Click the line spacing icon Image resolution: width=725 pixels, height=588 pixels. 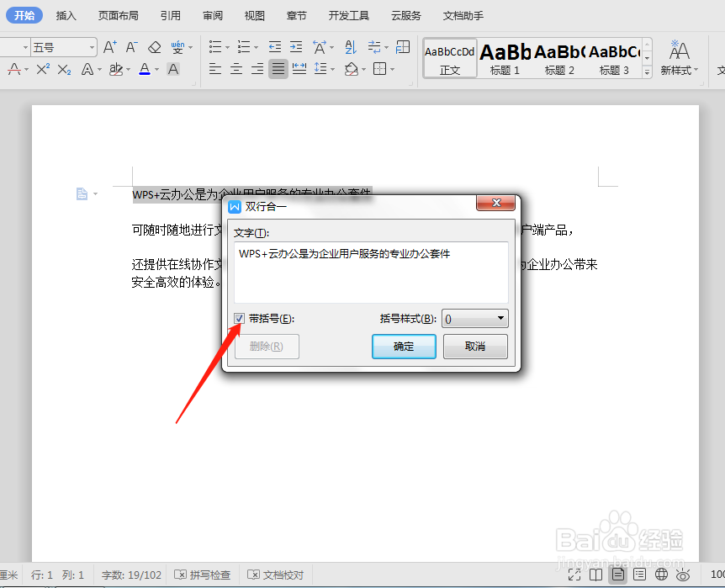point(320,69)
